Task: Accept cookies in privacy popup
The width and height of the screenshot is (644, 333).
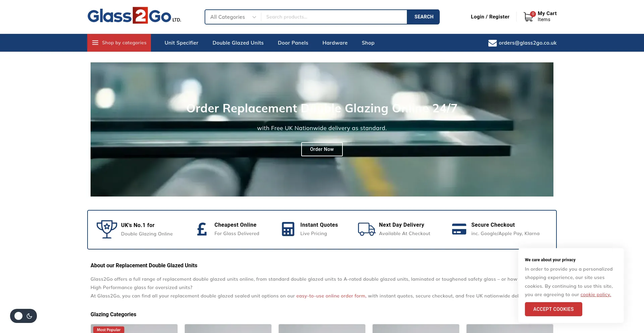Action: coord(553,309)
